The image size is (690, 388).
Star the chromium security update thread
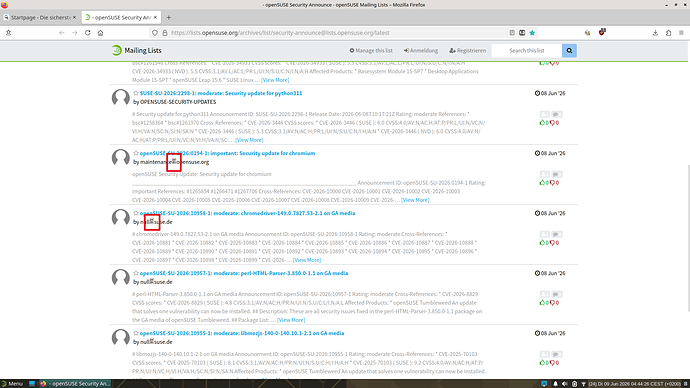(x=136, y=153)
